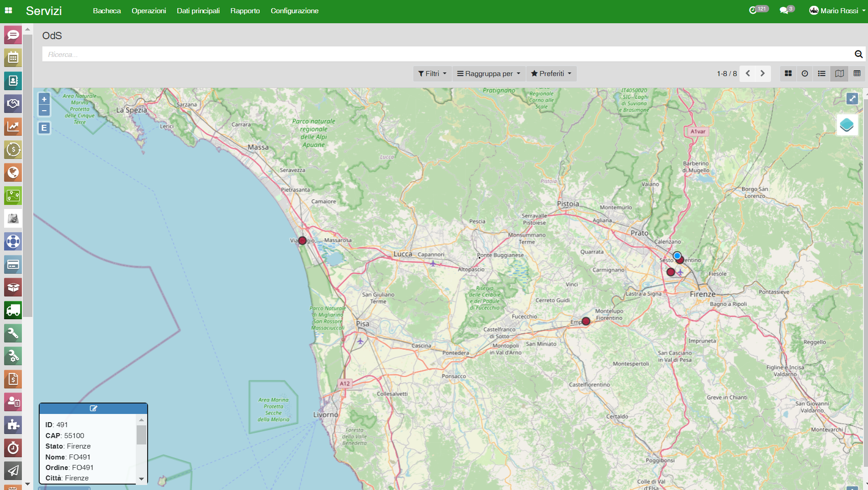Open the Rapporto menu
The height and width of the screenshot is (490, 868).
pos(245,10)
